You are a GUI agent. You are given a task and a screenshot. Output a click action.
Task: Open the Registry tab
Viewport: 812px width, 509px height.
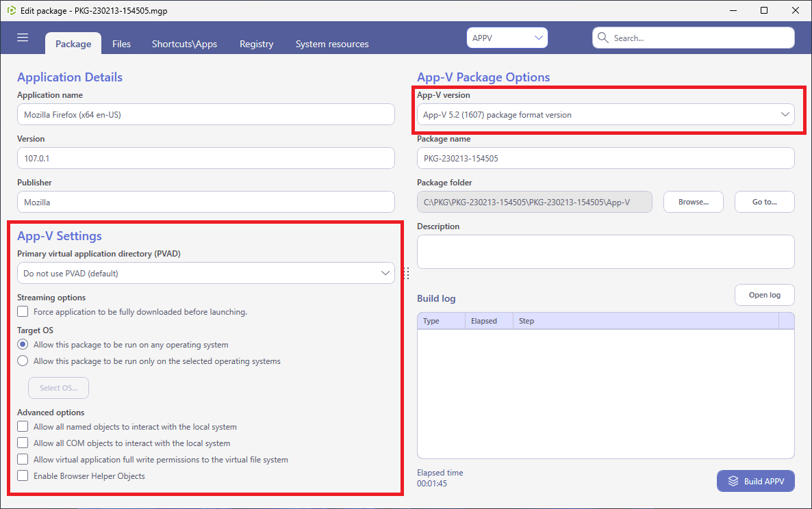point(256,44)
